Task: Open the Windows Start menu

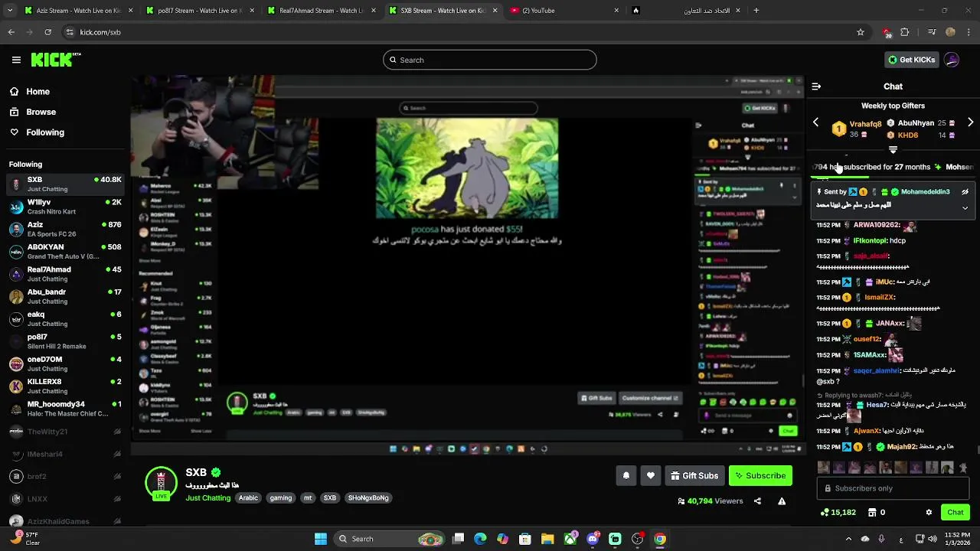Action: [321, 539]
